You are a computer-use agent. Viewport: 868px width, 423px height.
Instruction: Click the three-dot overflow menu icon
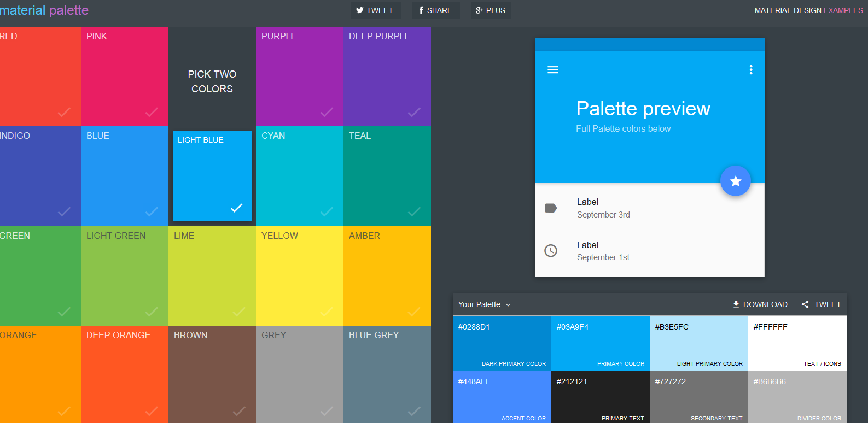750,70
